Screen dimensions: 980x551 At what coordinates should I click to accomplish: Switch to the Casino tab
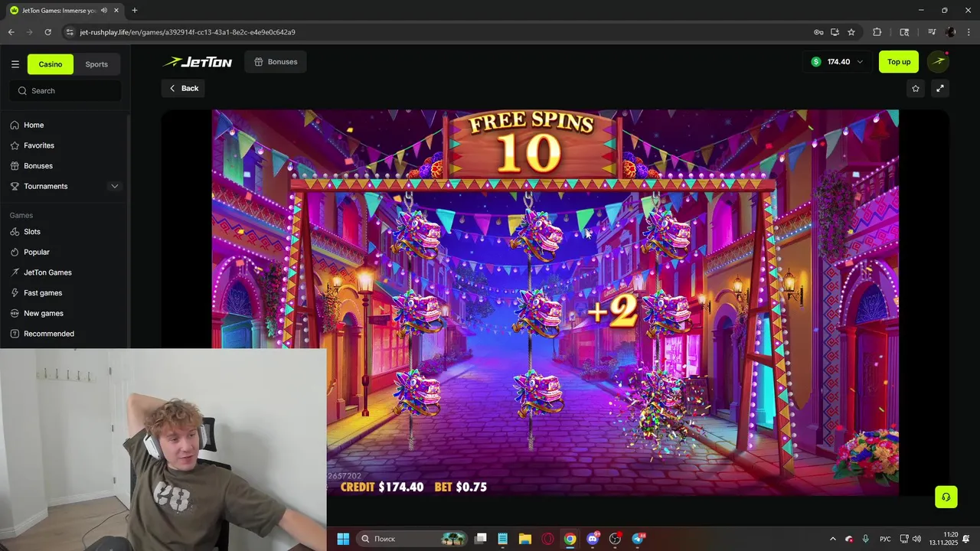point(51,64)
